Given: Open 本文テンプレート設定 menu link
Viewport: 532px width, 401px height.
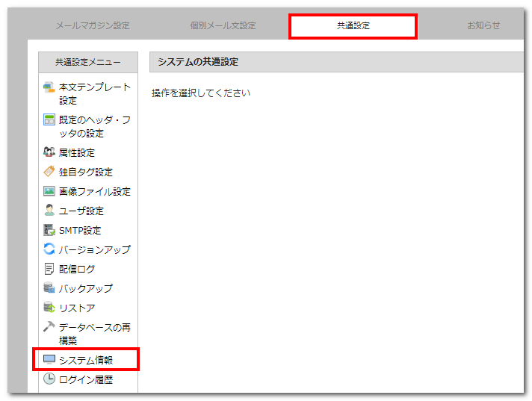Looking at the screenshot, I should [95, 94].
